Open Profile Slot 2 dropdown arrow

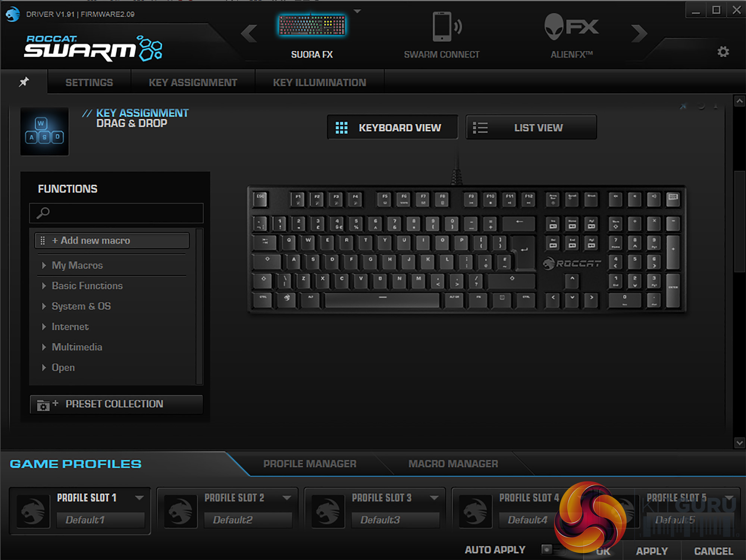click(x=287, y=498)
